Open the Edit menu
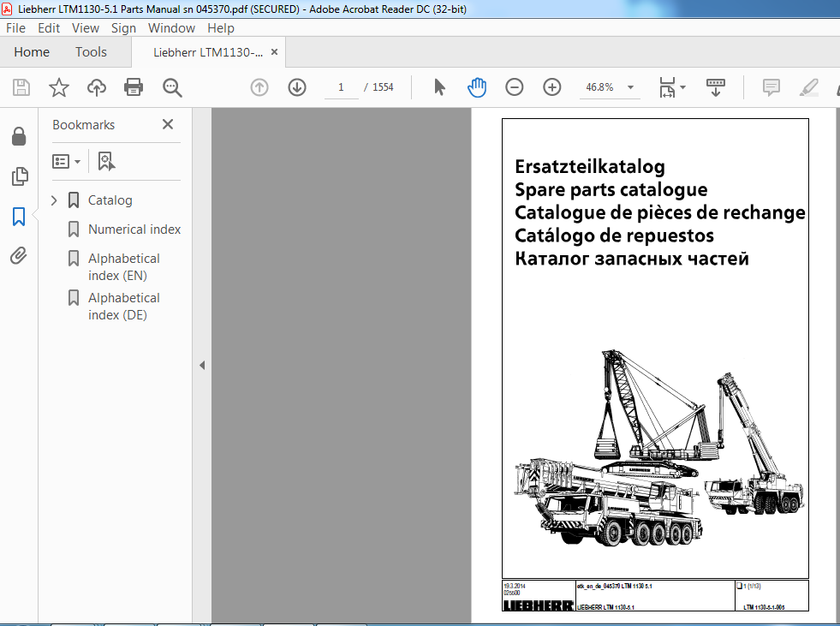The image size is (840, 626). tap(49, 28)
